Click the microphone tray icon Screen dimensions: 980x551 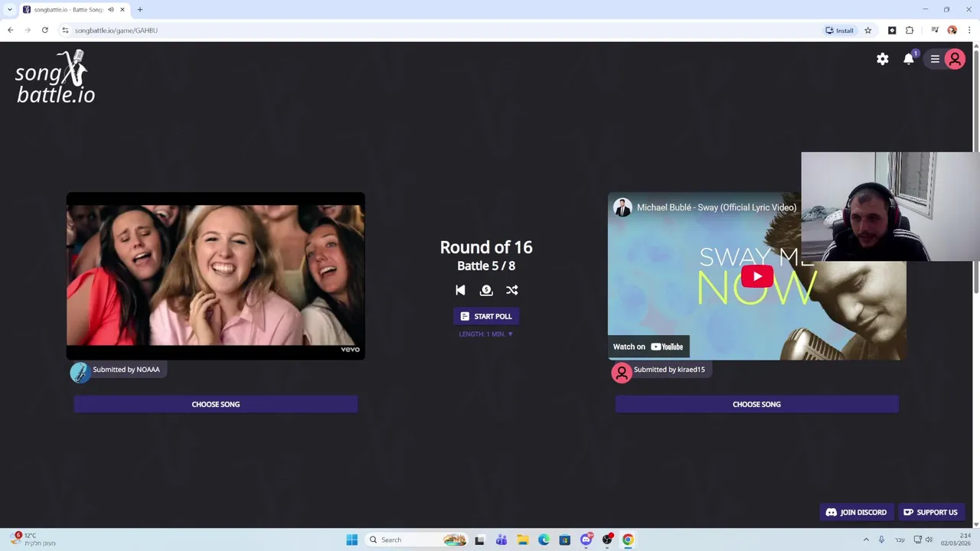tap(882, 540)
